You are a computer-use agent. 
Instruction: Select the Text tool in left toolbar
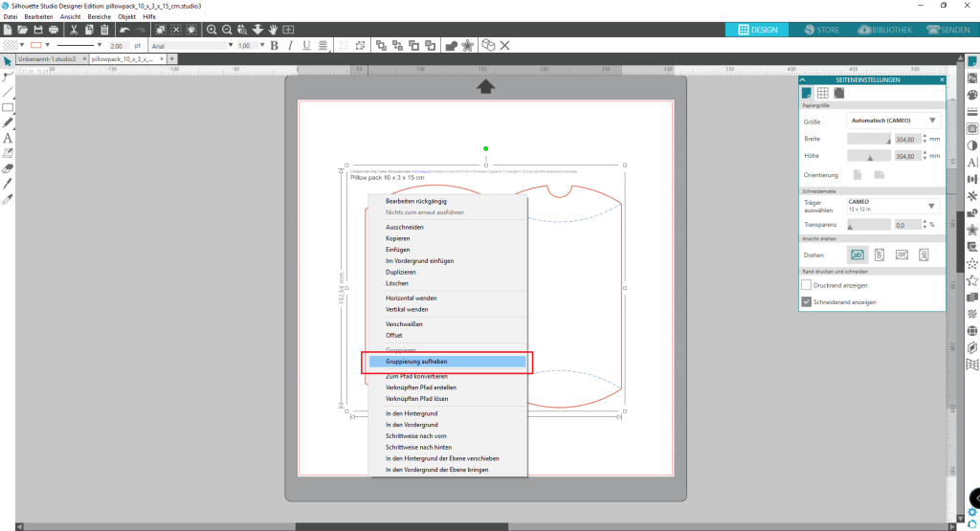click(x=8, y=138)
